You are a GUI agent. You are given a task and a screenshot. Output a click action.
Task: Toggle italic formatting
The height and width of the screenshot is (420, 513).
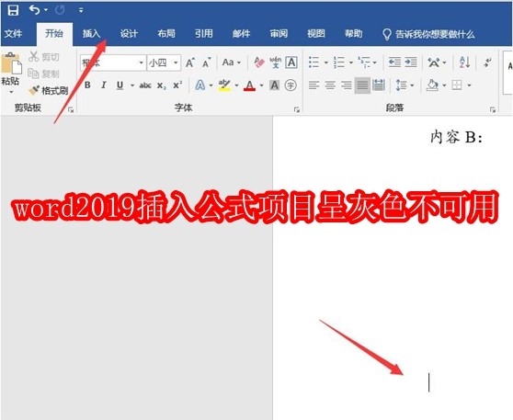click(x=104, y=85)
